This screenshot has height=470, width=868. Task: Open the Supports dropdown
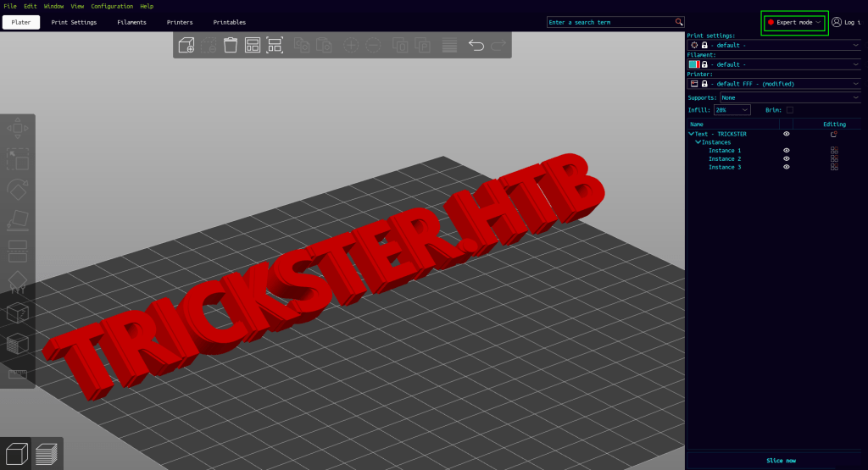point(790,97)
